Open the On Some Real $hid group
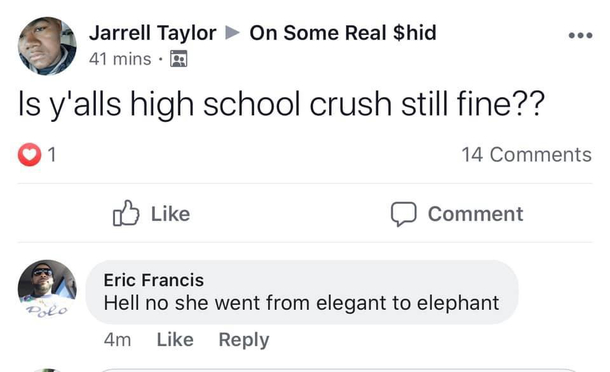 pos(343,33)
